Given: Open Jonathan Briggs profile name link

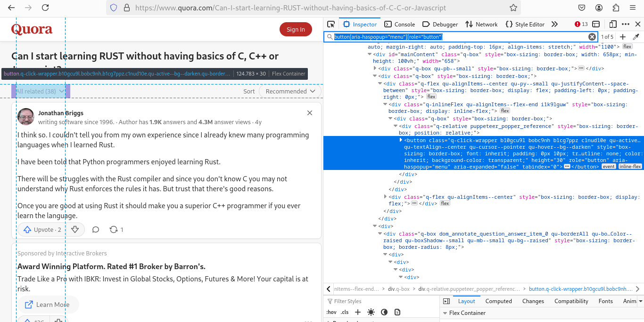Looking at the screenshot, I should (61, 113).
